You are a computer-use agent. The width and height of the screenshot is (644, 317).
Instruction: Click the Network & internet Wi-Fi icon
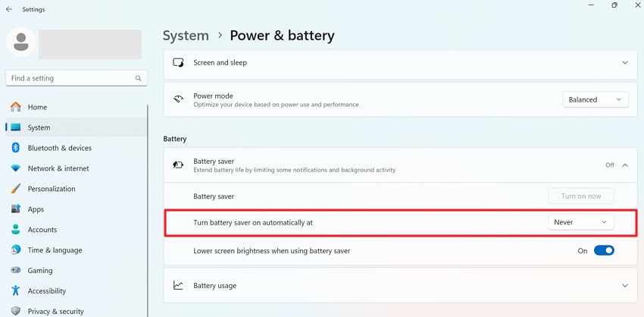(x=16, y=168)
